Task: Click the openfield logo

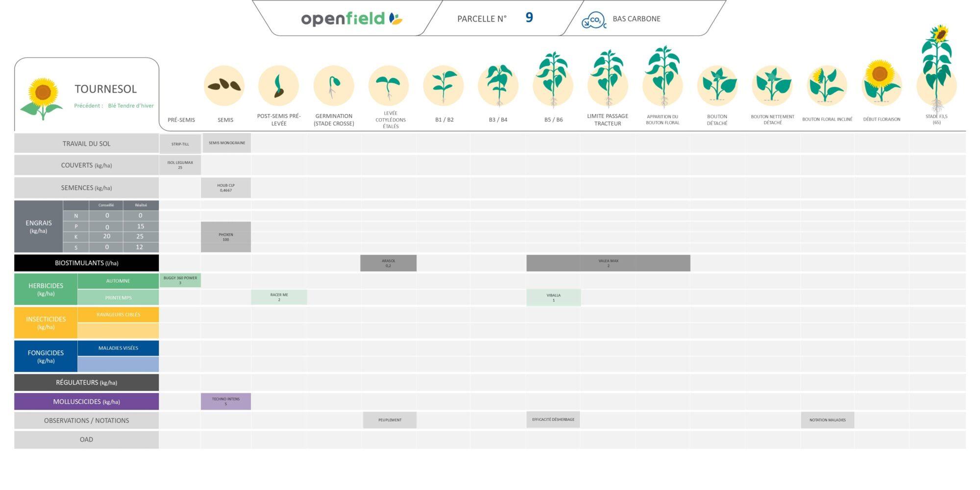Action: 351,19
